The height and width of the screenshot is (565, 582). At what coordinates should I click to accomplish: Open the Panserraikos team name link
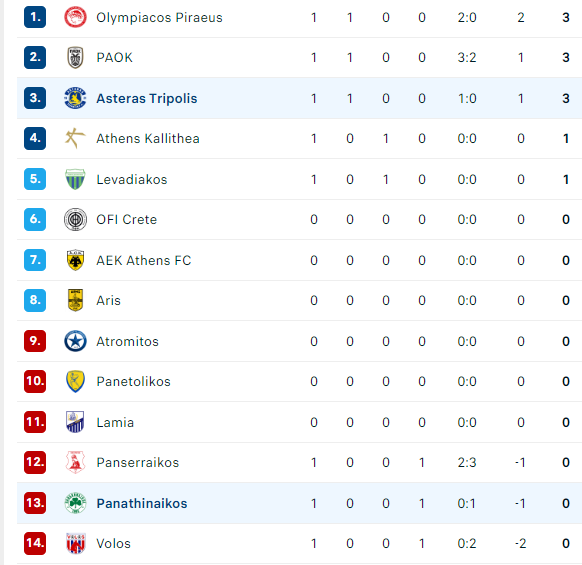click(x=138, y=463)
